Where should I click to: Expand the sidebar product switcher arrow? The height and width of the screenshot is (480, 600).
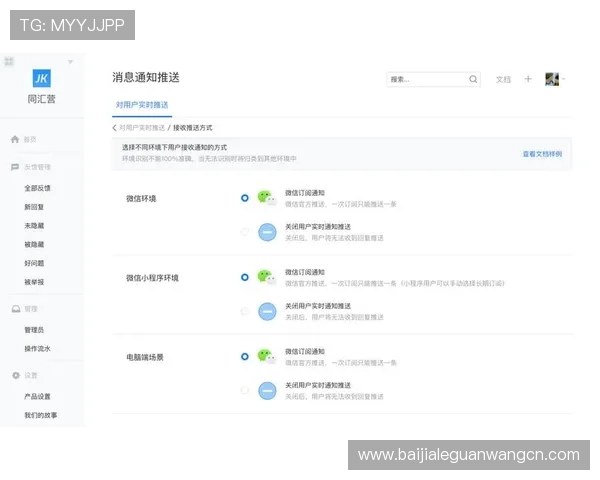click(x=70, y=62)
